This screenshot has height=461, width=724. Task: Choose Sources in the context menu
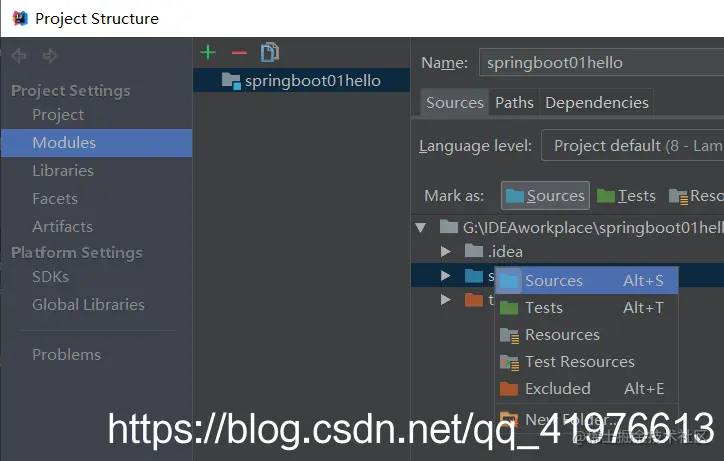click(x=586, y=280)
